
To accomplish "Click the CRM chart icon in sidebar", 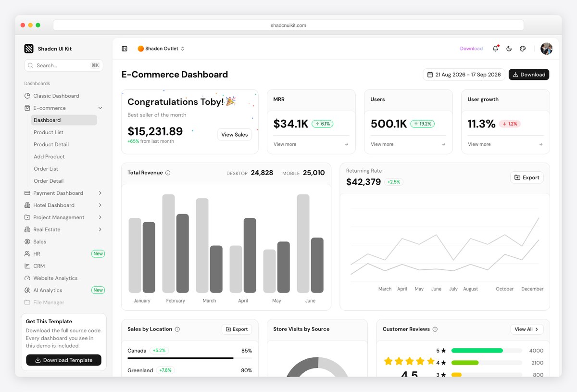I will coord(27,266).
